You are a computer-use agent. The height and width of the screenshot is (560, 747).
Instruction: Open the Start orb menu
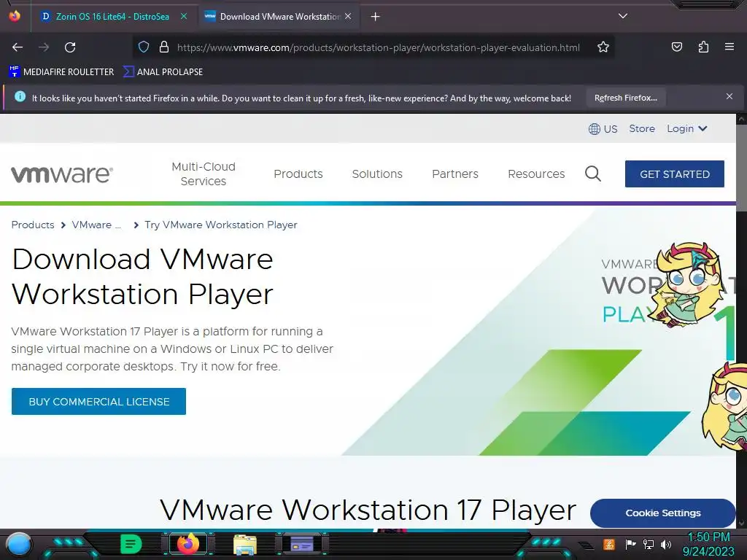tap(19, 544)
